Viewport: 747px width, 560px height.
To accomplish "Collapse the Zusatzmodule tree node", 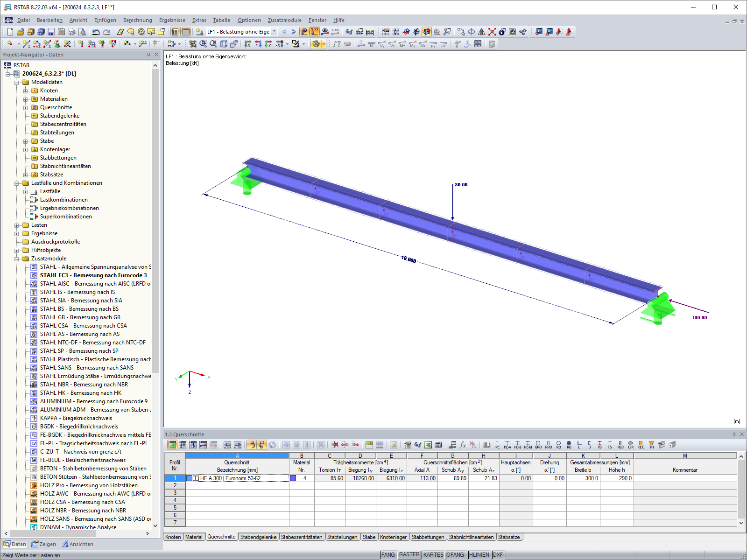I will [17, 259].
